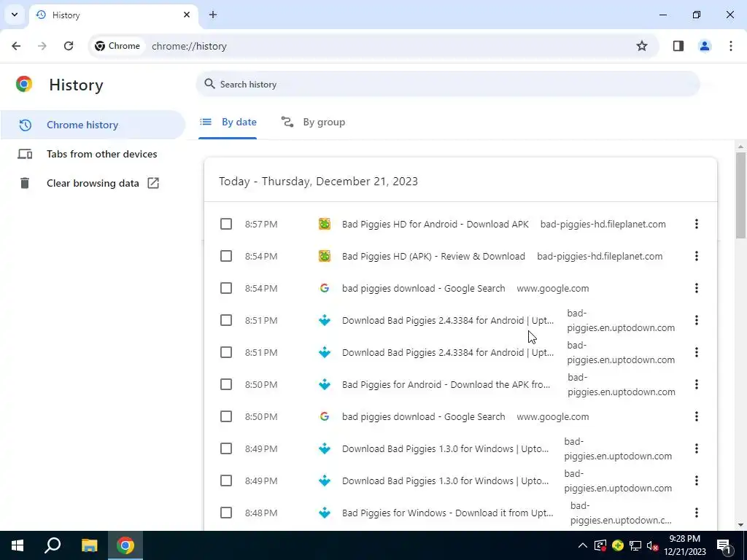Open Windows taskbar search
Viewport: 747px width, 560px height.
[x=53, y=545]
